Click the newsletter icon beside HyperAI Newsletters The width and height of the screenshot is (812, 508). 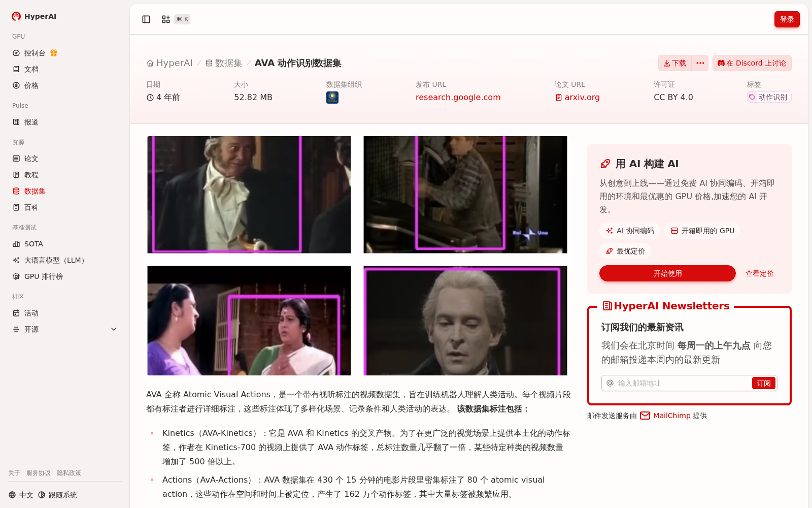coord(607,306)
